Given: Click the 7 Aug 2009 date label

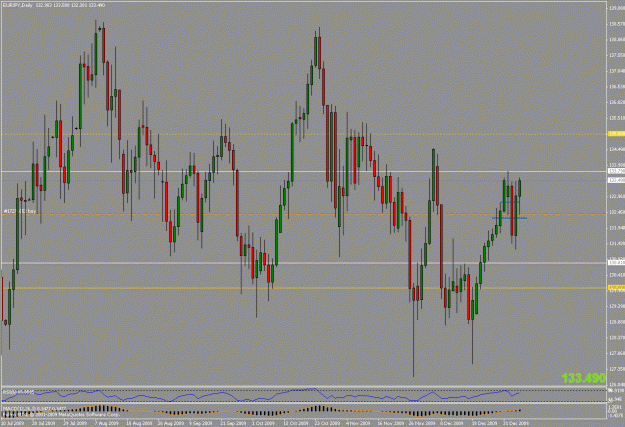Looking at the screenshot, I should coord(108,423).
